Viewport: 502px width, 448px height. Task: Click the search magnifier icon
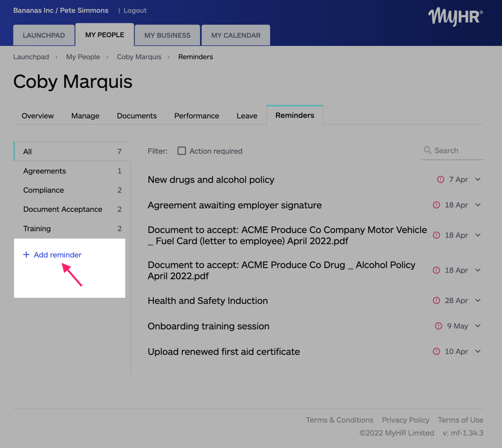[427, 150]
